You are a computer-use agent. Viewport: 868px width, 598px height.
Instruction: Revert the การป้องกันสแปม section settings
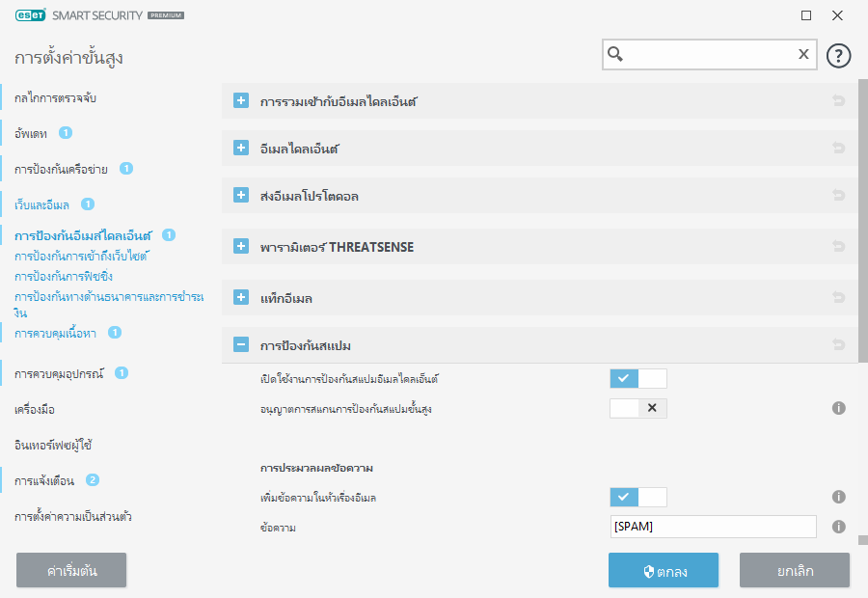(x=839, y=344)
